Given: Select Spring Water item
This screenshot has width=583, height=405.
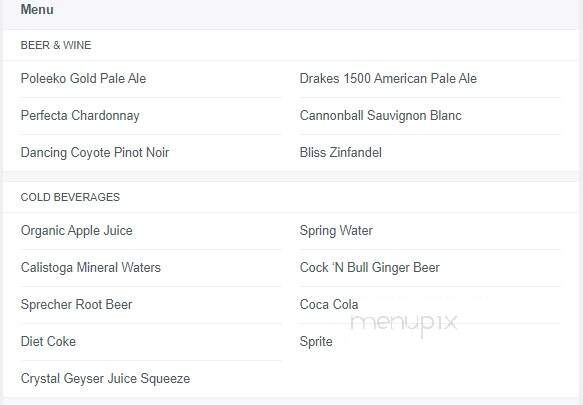Looking at the screenshot, I should click(336, 231).
